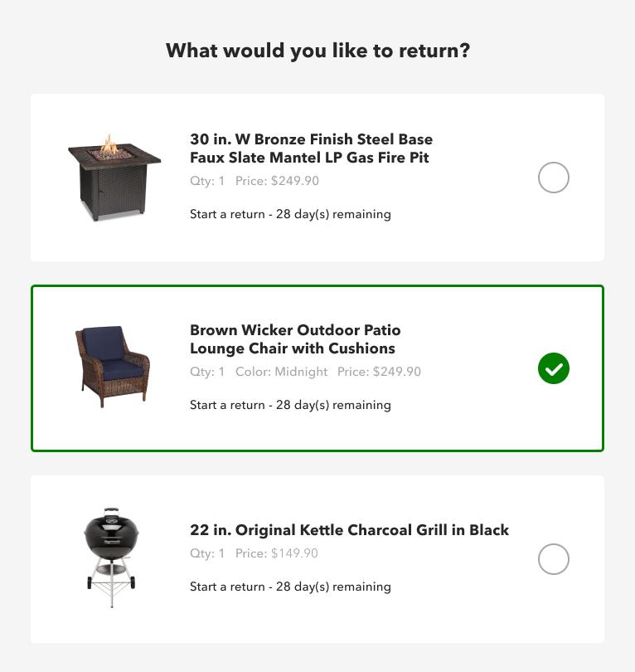Click the lounge chair Price $249.90 text
Viewport: 635px width, 672px height.
[x=379, y=372]
